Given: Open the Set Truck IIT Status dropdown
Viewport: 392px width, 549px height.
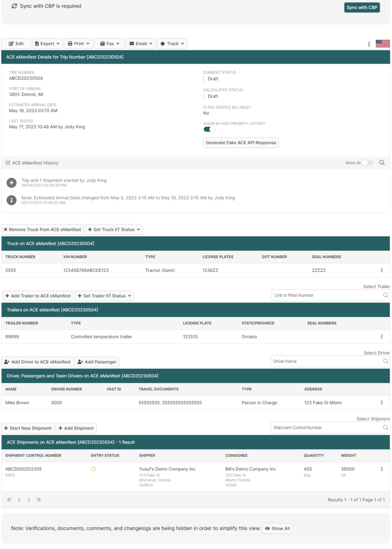Looking at the screenshot, I should tap(114, 229).
